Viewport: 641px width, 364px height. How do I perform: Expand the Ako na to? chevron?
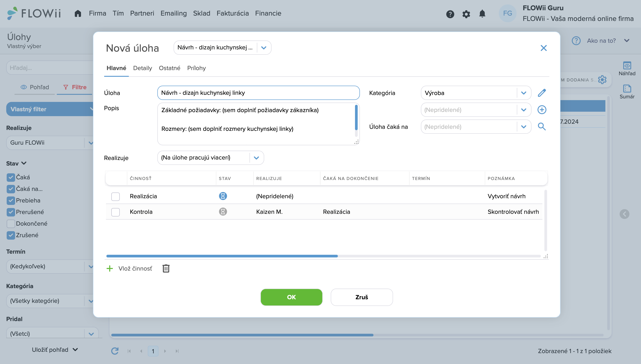[x=627, y=40]
